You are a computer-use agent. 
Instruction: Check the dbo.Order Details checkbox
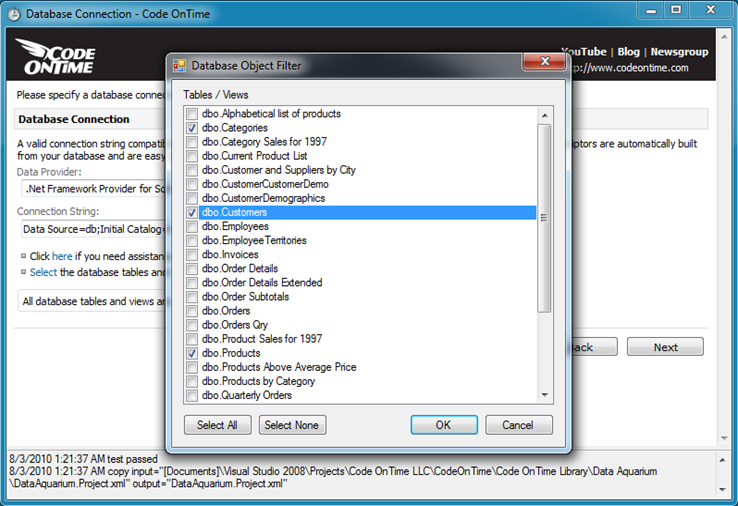click(192, 269)
